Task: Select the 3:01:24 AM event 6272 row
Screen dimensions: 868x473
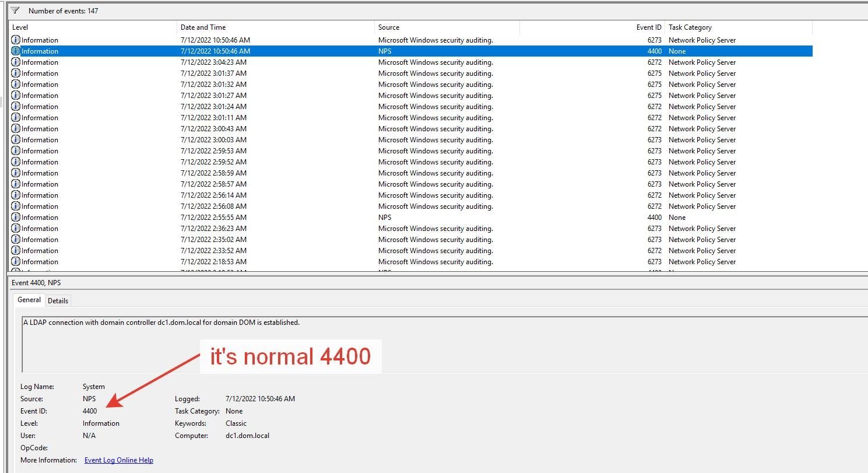Action: [x=411, y=106]
